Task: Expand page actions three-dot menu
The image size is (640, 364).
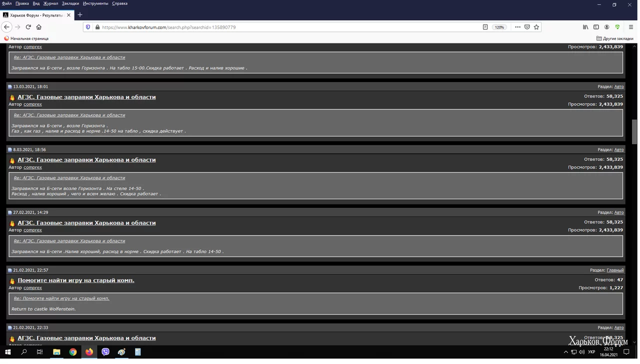Action: point(517,27)
